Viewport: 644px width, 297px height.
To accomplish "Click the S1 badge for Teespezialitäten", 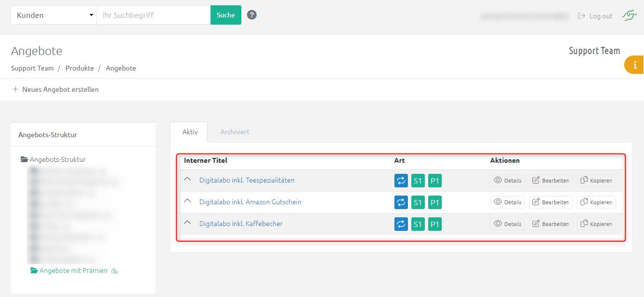I will 418,181.
